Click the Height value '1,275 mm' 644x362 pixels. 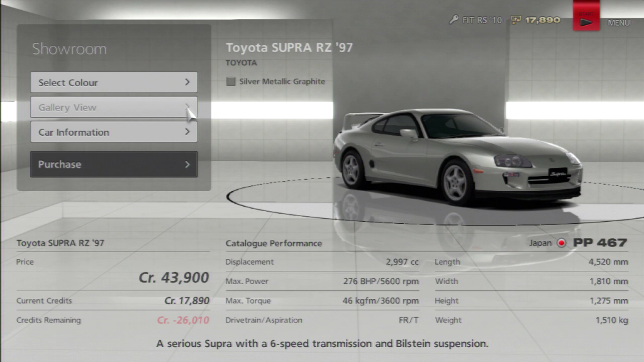click(x=609, y=300)
